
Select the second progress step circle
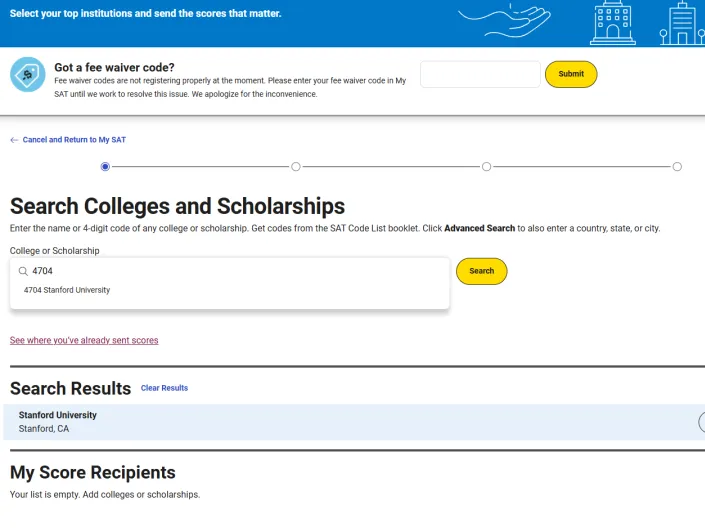click(296, 167)
